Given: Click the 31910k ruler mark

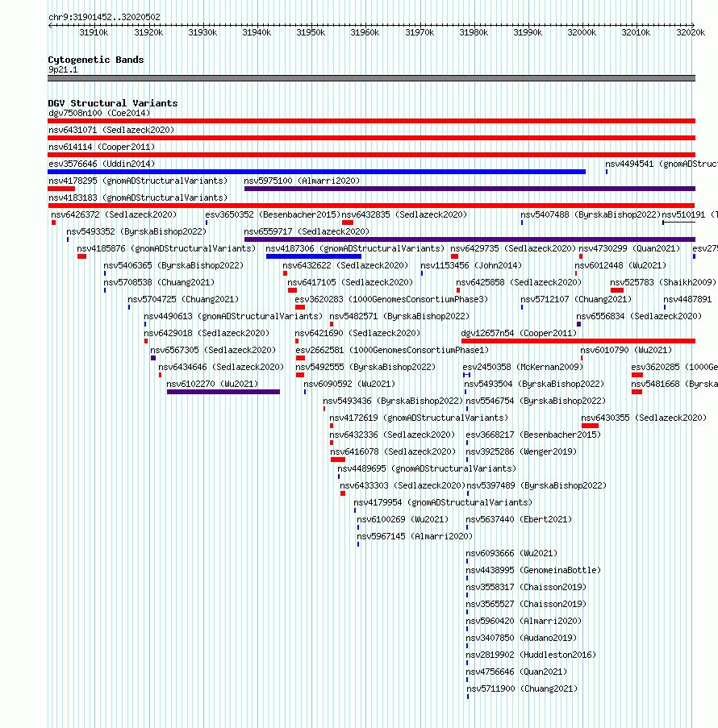Looking at the screenshot, I should click(94, 32).
